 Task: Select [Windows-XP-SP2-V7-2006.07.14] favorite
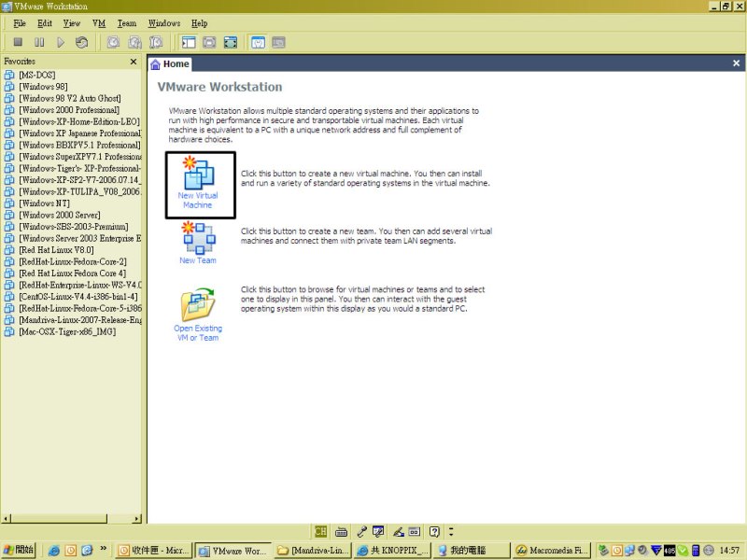79,179
